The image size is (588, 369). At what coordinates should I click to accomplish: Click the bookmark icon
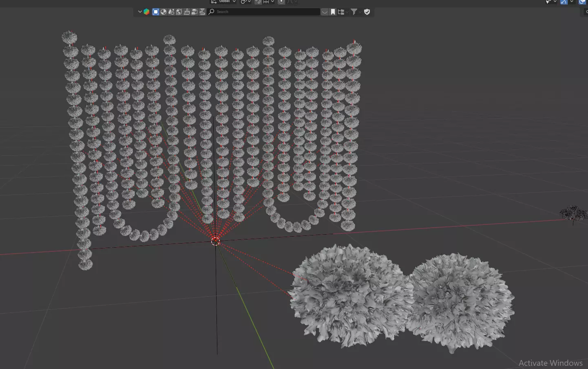(333, 12)
